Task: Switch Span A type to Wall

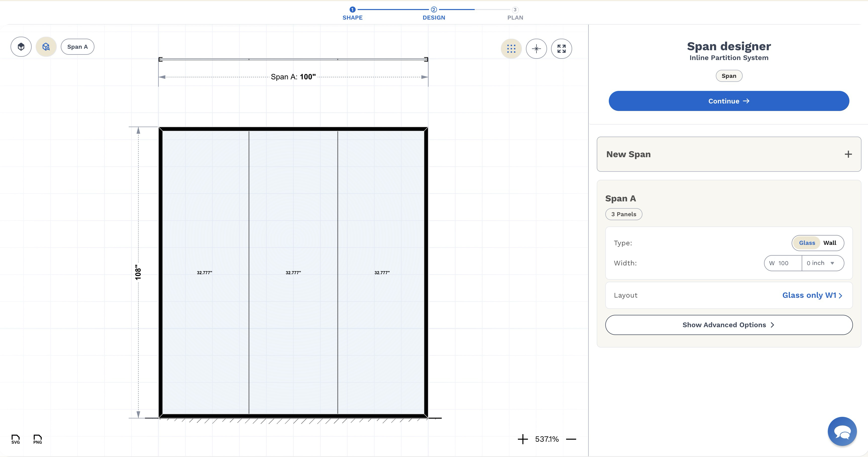Action: pyautogui.click(x=830, y=243)
